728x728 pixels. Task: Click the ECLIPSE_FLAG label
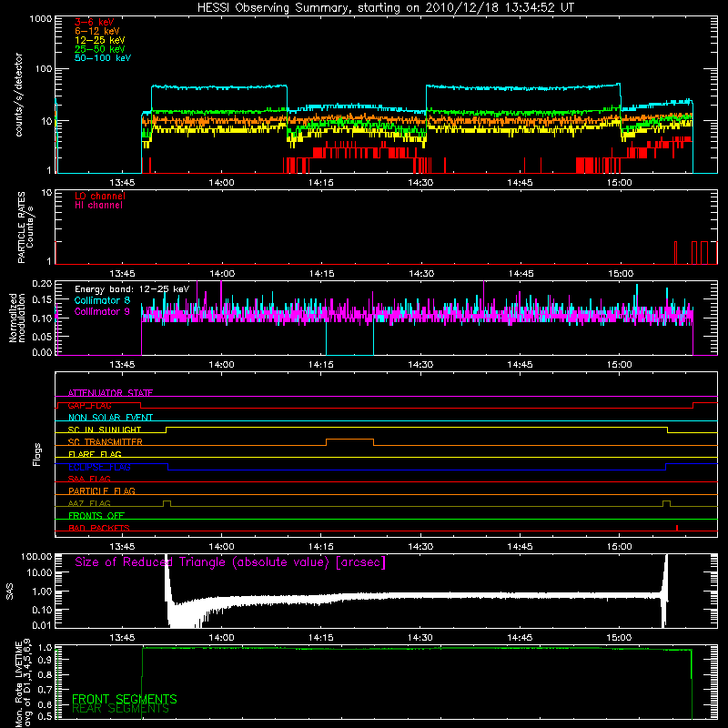pos(99,467)
